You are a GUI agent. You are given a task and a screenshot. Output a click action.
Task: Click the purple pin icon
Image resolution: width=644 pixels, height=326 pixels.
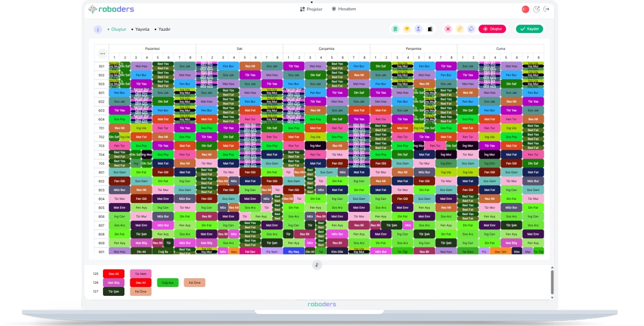click(x=471, y=29)
